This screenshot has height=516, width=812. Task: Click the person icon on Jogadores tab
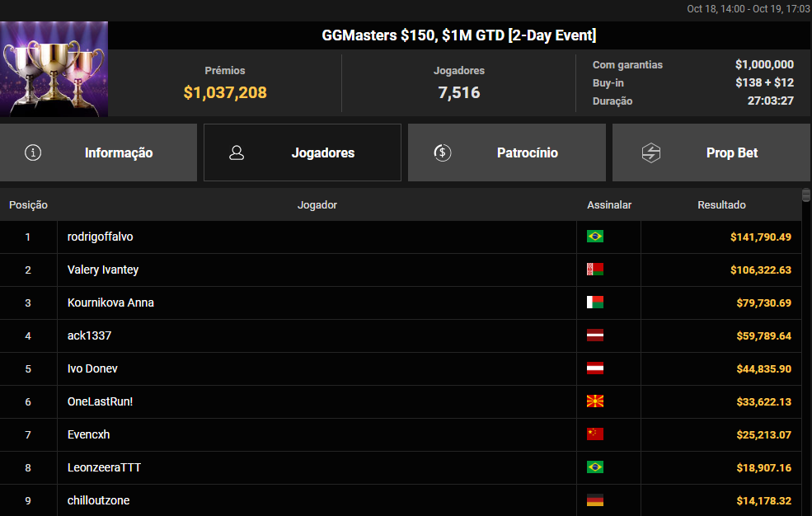pyautogui.click(x=237, y=152)
